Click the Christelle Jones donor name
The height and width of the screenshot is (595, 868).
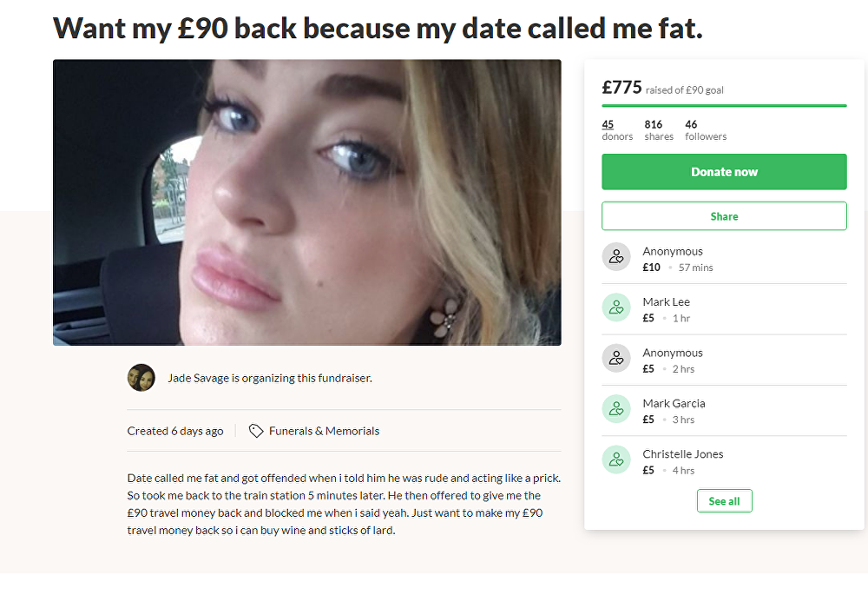tap(682, 453)
